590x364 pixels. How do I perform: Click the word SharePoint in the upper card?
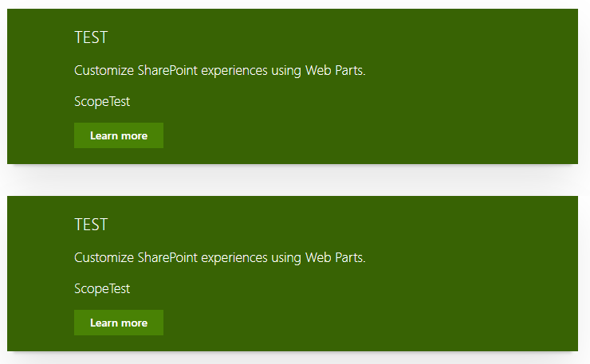[x=167, y=70]
